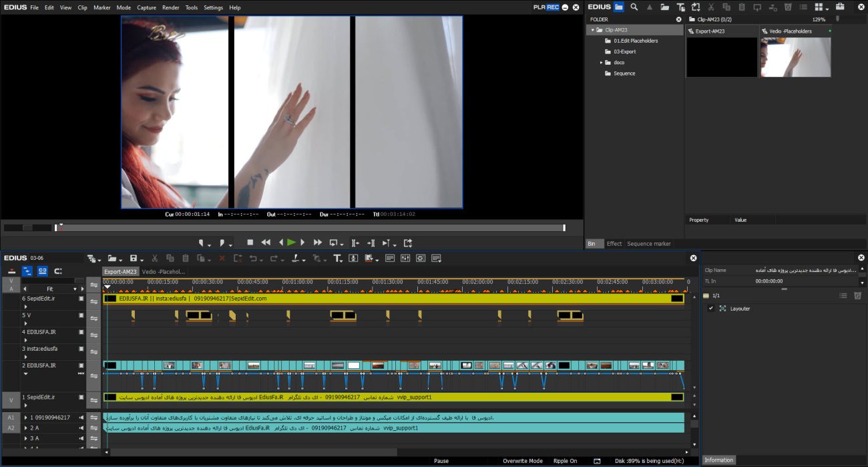Image resolution: width=868 pixels, height=467 pixels.
Task: Toggle the Layouter effect checkbox
Action: 710,309
